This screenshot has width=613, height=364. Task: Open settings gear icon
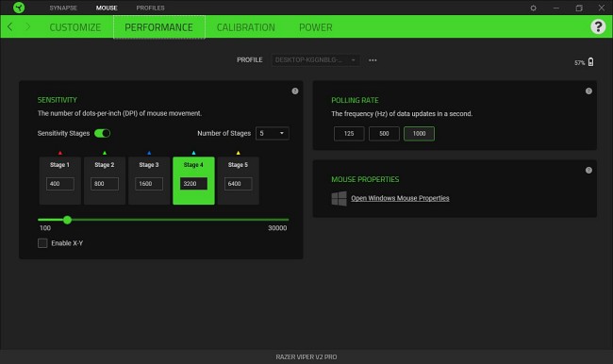click(x=533, y=8)
